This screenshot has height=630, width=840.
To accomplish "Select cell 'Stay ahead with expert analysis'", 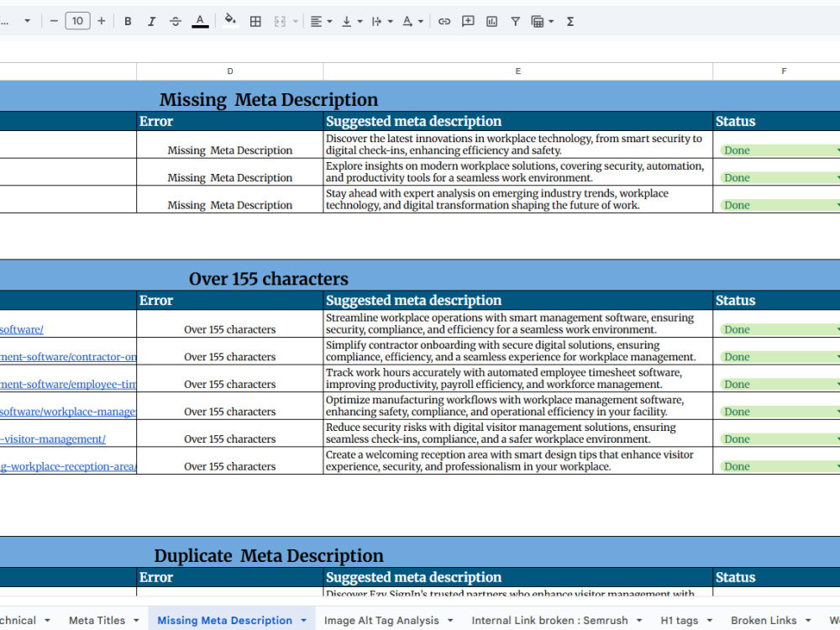I will [x=518, y=199].
